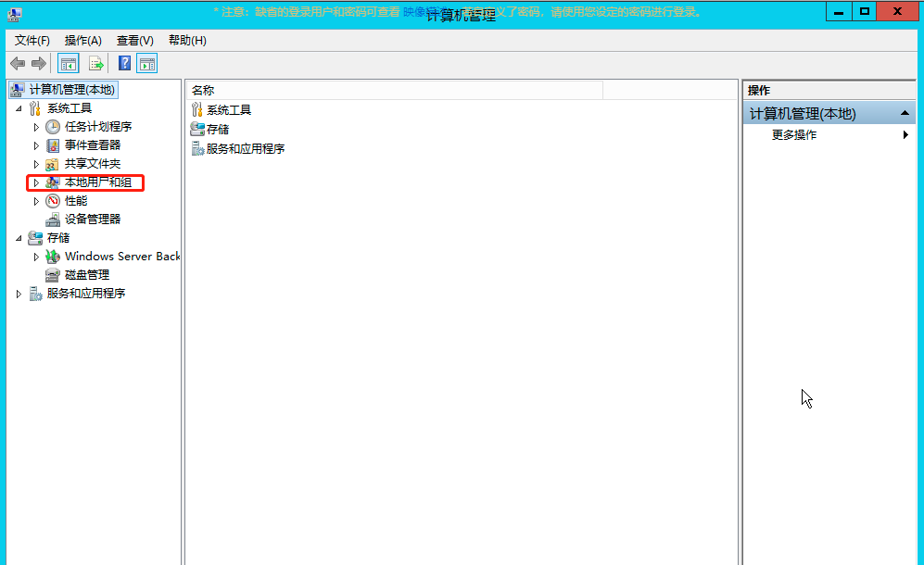
Task: Select 磁盘管理 in the tree
Action: click(86, 275)
